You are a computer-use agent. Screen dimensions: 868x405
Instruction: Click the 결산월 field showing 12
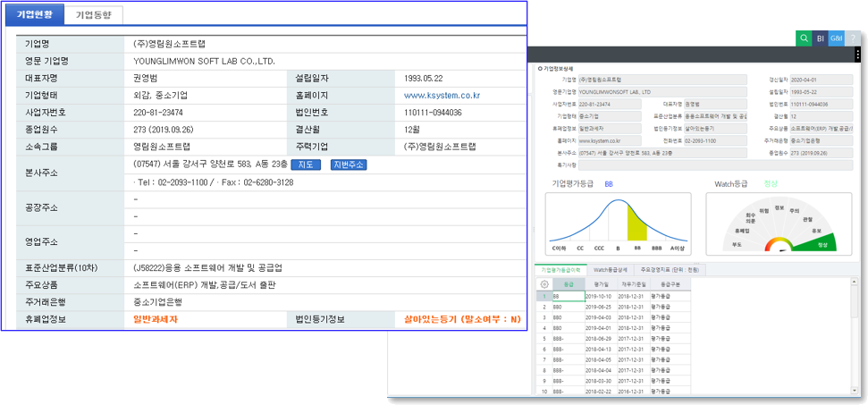[x=822, y=116]
